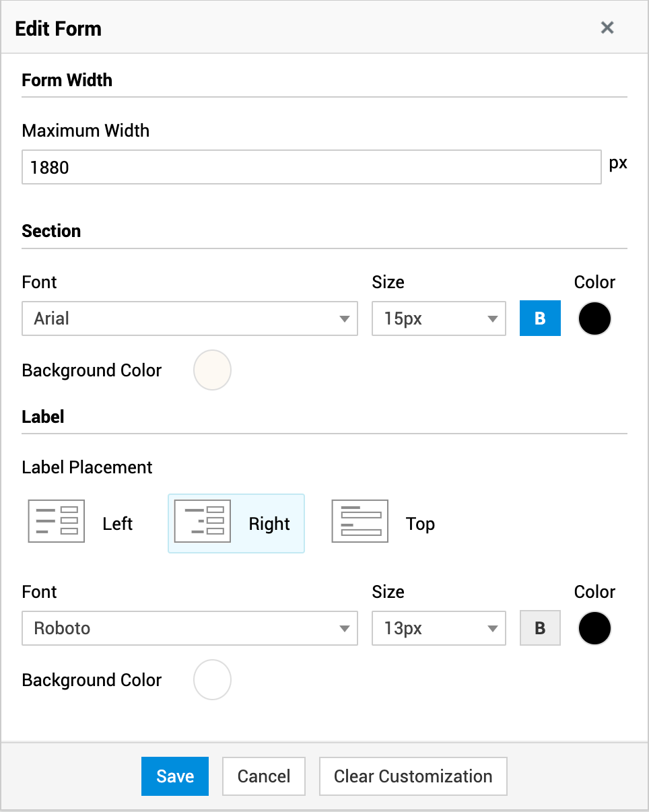
Task: Open the Section Font dropdown showing Arial
Action: point(190,318)
